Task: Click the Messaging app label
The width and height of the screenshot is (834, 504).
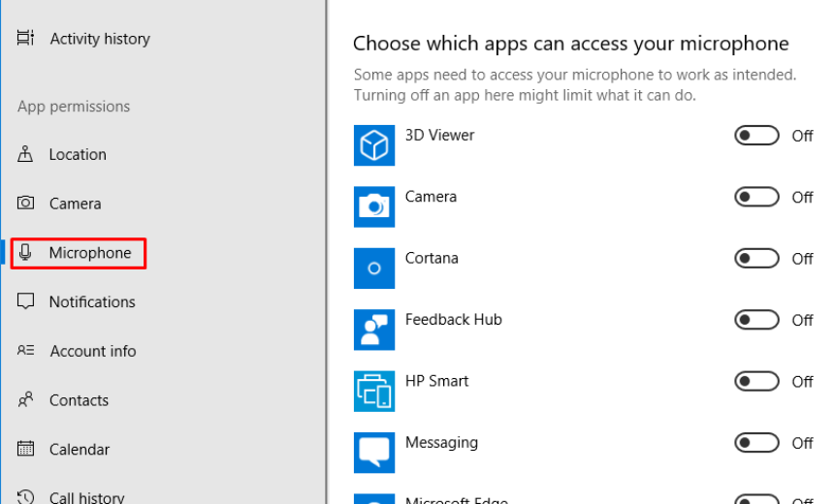Action: click(441, 443)
